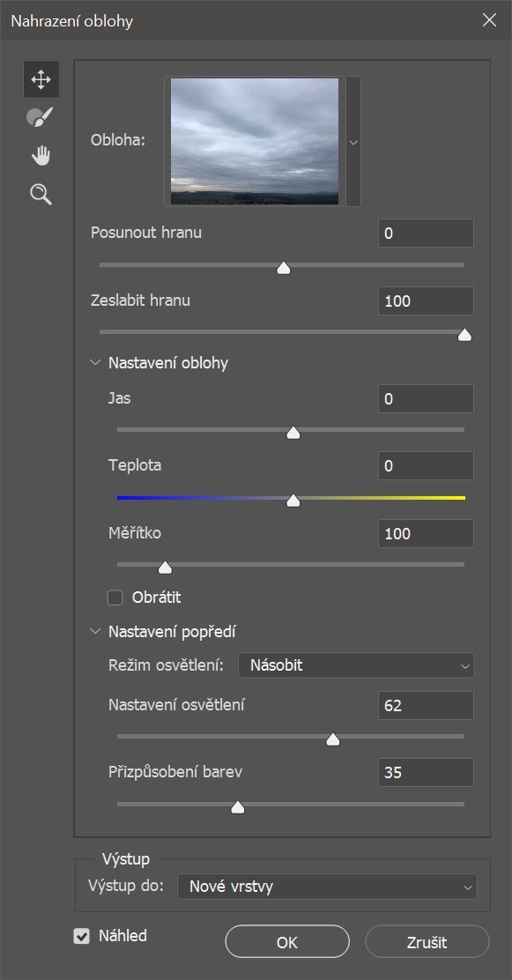Screen dimensions: 512x980
Task: Select the Zoom magnifier tool
Action: click(41, 195)
